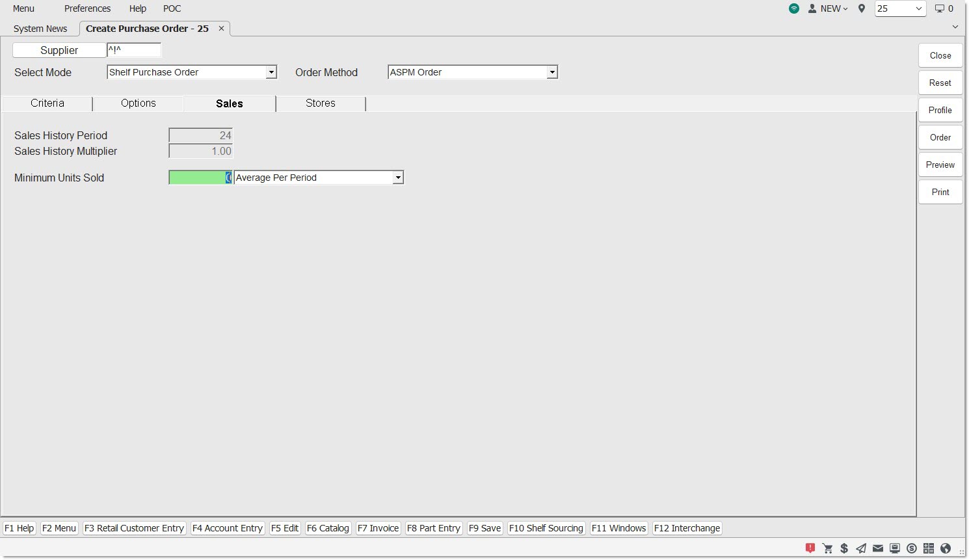This screenshot has height=560, width=969.
Task: Open the envelope mail icon
Action: pyautogui.click(x=878, y=548)
